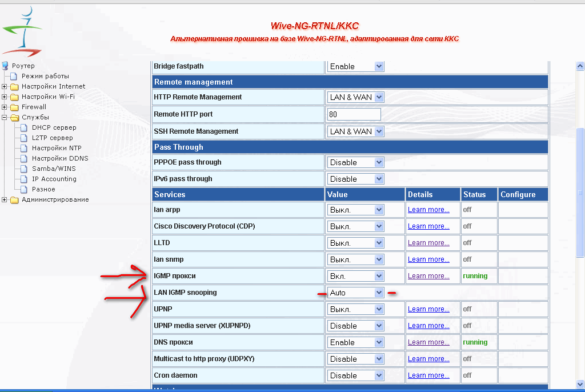
Task: Open Learn more for Cron daemon
Action: (x=428, y=375)
